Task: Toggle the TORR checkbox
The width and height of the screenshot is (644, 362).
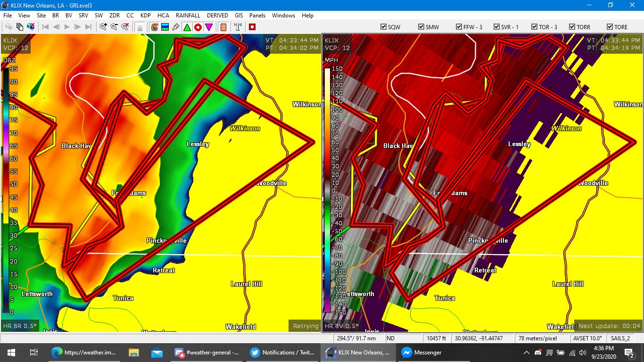Action: pos(572,27)
